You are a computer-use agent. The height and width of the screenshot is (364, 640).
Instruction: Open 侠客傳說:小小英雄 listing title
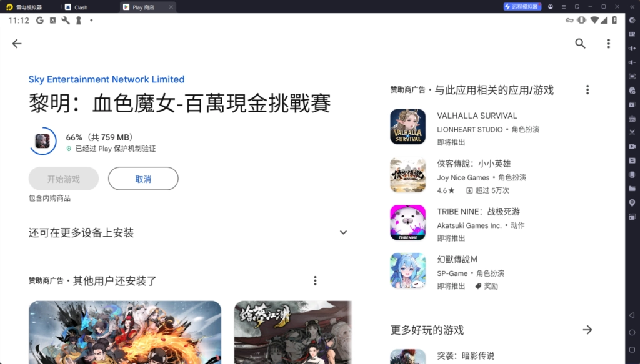pos(474,164)
